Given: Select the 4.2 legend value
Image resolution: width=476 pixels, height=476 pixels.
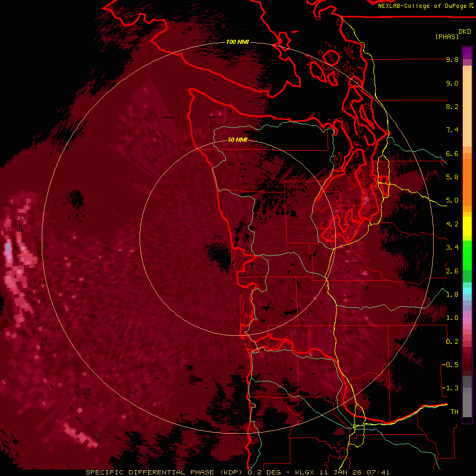Looking at the screenshot, I should click(x=452, y=224).
